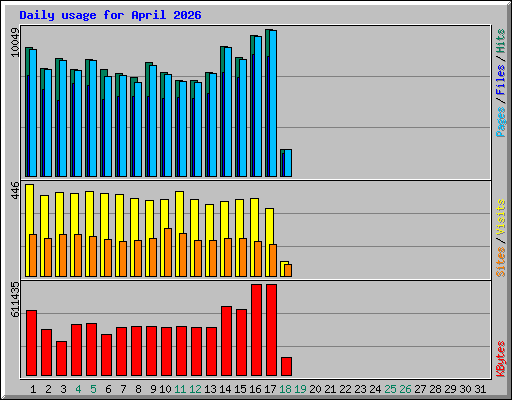Click the top axis value 10049
Screen dimensions: 512x400
click(x=15, y=42)
